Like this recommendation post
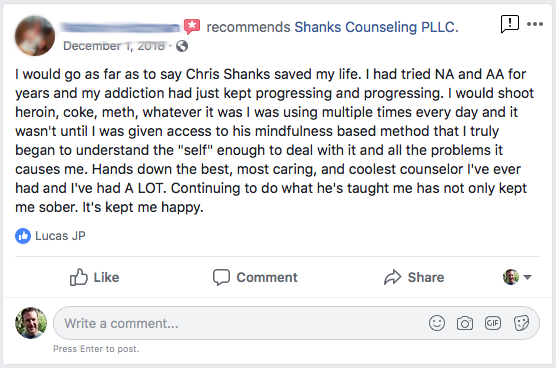The height and width of the screenshot is (368, 556). click(x=94, y=277)
